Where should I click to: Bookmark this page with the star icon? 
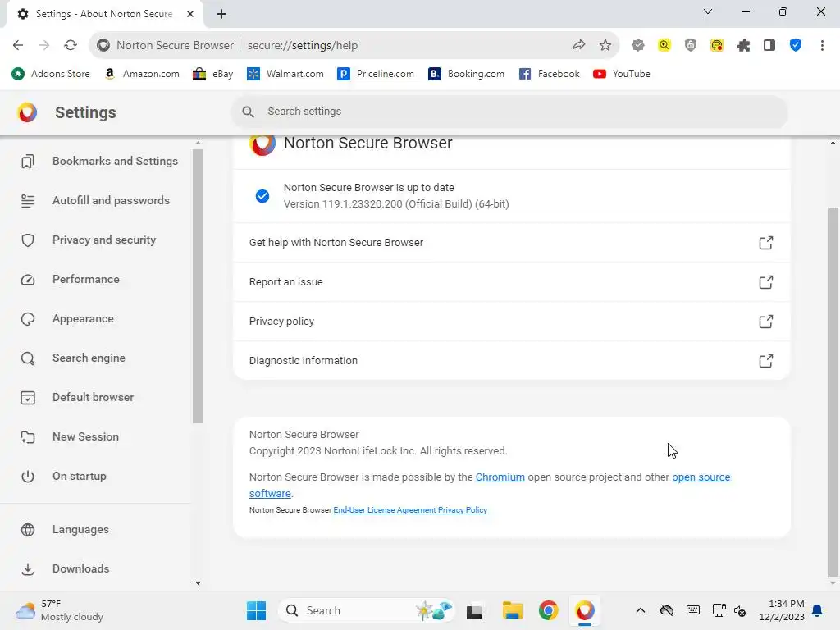tap(605, 46)
